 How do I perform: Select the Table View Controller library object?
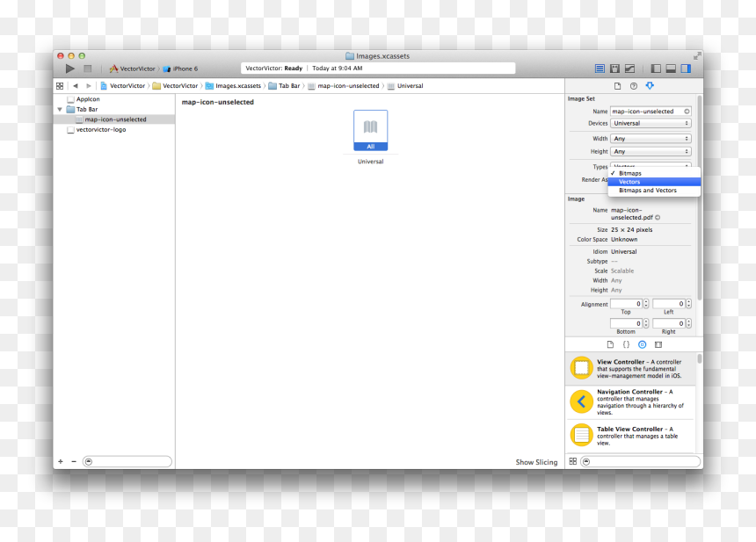(630, 436)
